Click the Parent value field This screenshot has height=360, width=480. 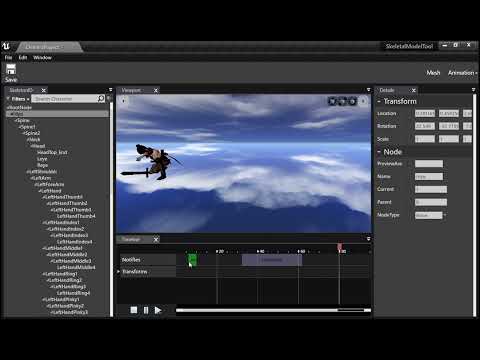(x=431, y=202)
